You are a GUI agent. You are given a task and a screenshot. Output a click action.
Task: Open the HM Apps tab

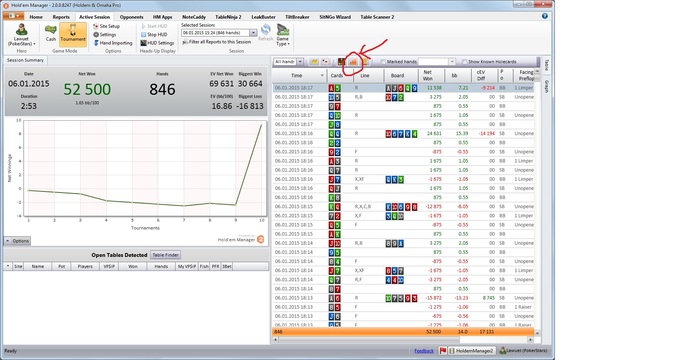point(162,17)
